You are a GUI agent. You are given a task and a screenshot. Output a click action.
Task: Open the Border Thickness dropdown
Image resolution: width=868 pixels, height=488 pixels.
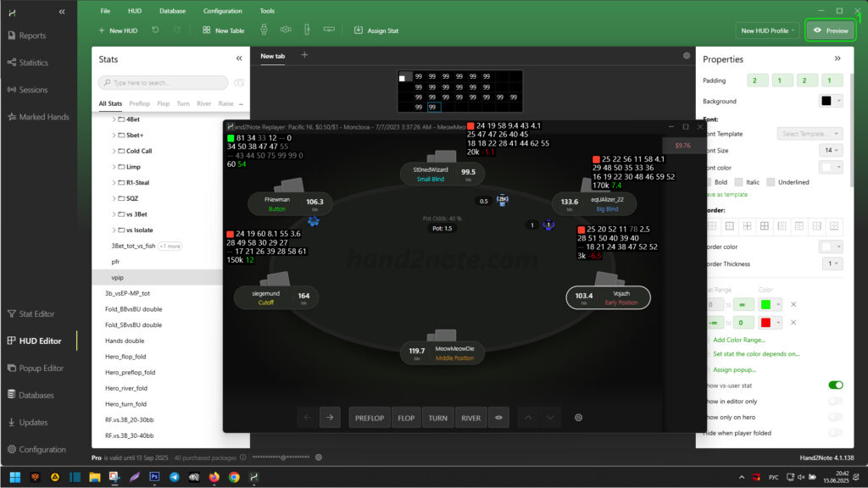point(832,264)
